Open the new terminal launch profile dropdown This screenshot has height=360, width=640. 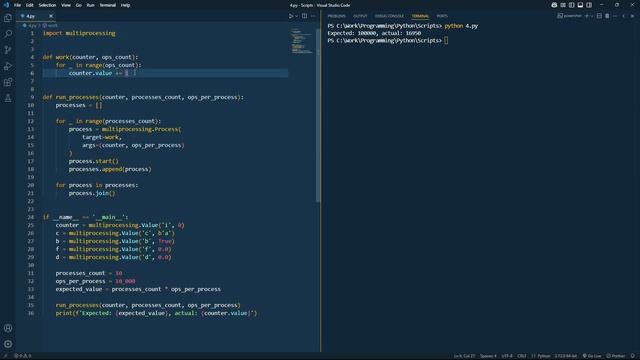tap(592, 16)
